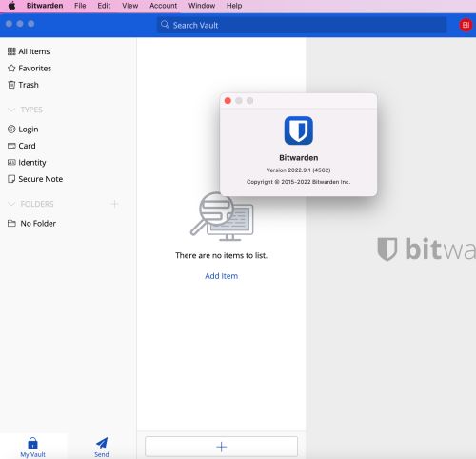Image resolution: width=476 pixels, height=459 pixels.
Task: Open the Send paper-plane tab
Action: [x=102, y=447]
